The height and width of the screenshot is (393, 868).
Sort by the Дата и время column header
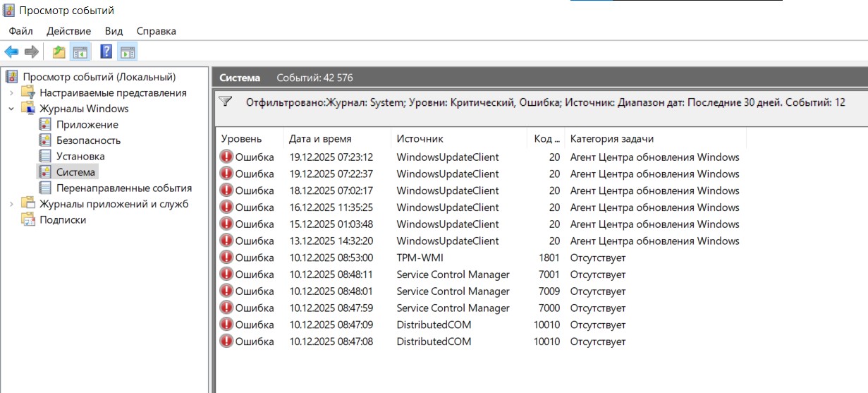coord(320,139)
